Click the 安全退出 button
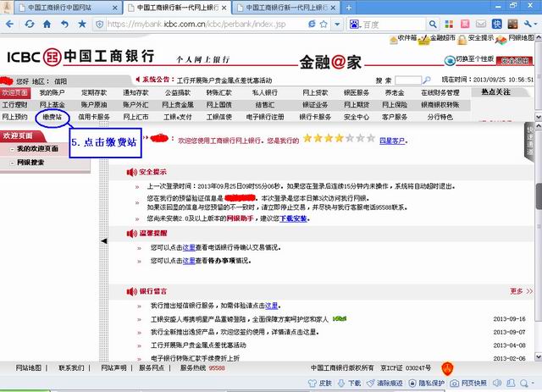 click(x=517, y=61)
